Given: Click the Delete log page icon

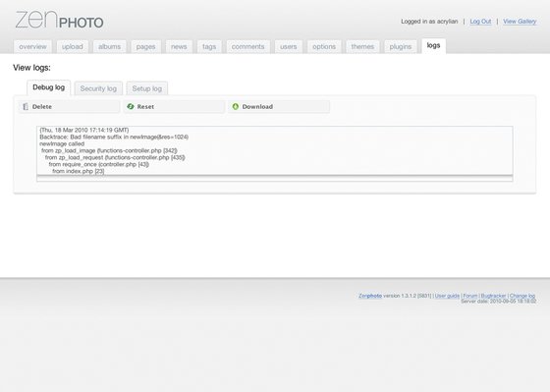Looking at the screenshot, I should [26, 107].
